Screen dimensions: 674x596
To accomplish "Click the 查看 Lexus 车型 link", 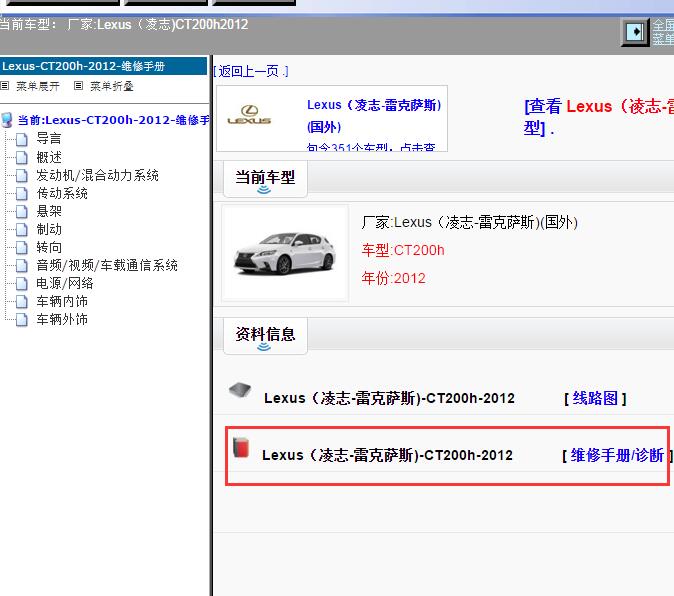I will 598,117.
